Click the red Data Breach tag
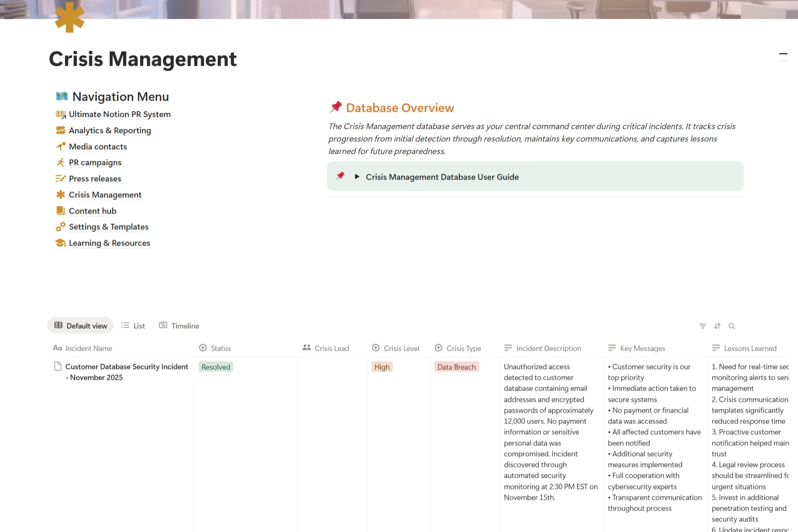 pos(456,367)
